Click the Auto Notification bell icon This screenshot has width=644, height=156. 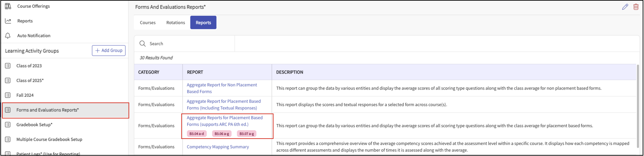tap(8, 36)
